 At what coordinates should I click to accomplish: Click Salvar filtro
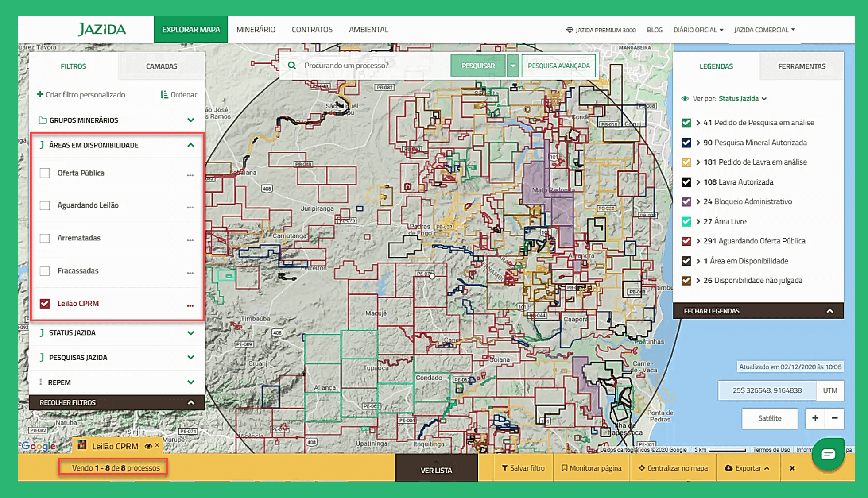(523, 468)
